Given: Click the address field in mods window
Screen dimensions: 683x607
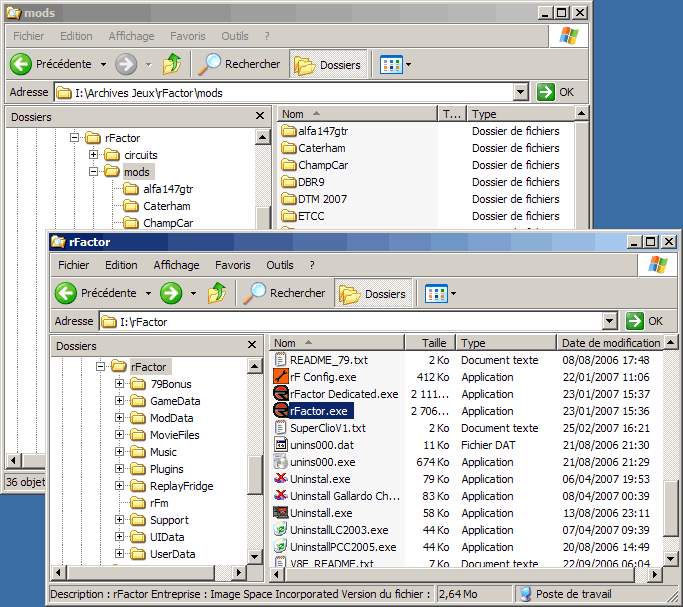Looking at the screenshot, I should click(284, 92).
